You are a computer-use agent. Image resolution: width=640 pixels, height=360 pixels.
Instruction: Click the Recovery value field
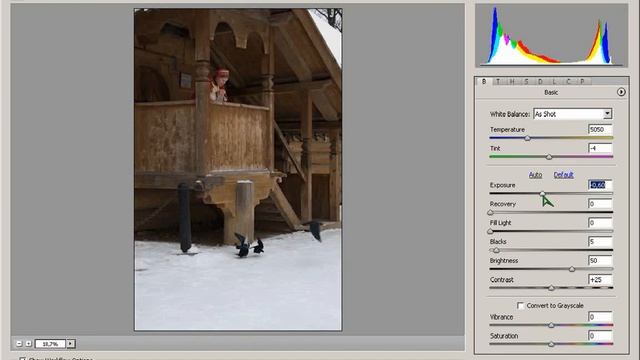(x=600, y=204)
